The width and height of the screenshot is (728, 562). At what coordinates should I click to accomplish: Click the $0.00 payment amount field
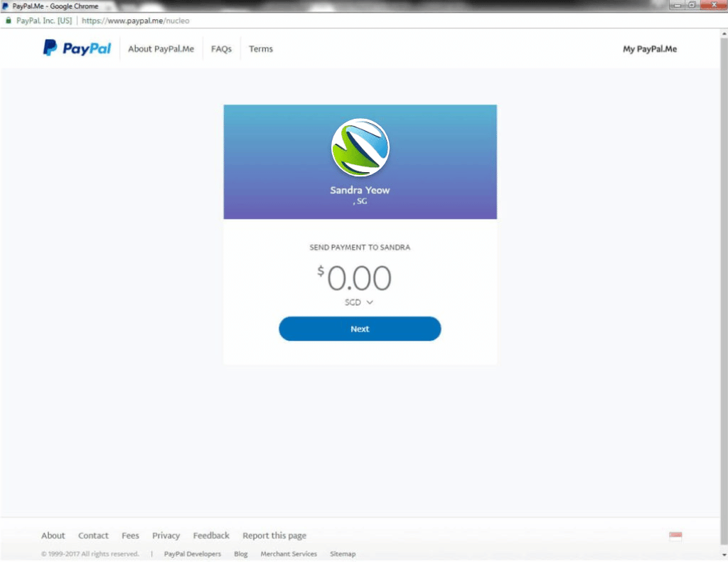[355, 278]
